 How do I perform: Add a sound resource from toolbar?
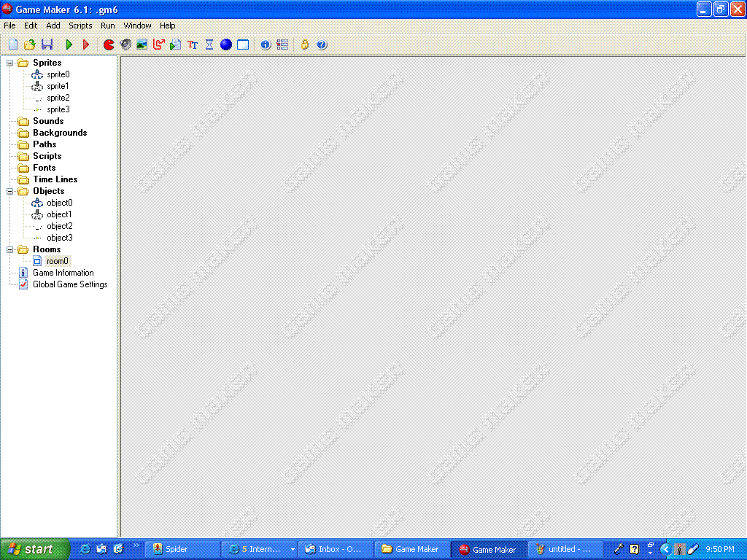click(x=125, y=44)
